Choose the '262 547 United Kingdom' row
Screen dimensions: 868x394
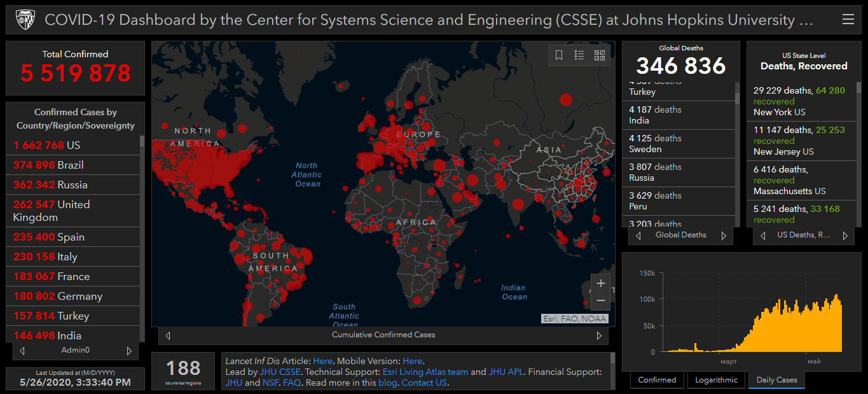point(73,211)
